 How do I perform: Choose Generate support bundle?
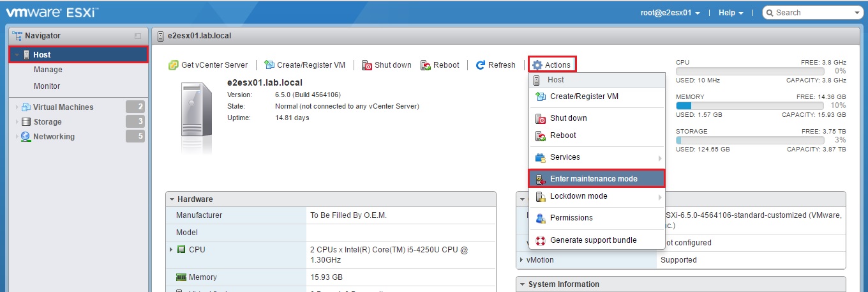pyautogui.click(x=597, y=240)
